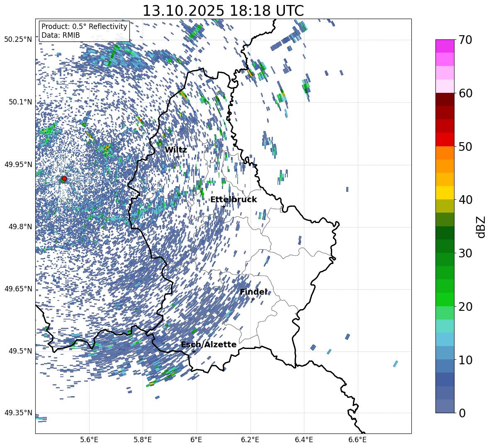Click the Wiltz location cross marker
This screenshot has width=491, height=448.
click(x=178, y=157)
